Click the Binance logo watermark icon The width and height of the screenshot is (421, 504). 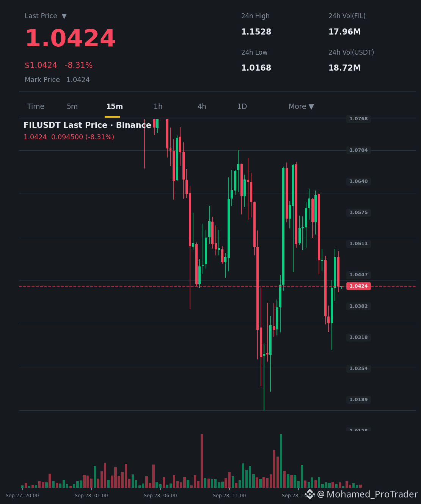point(310,494)
